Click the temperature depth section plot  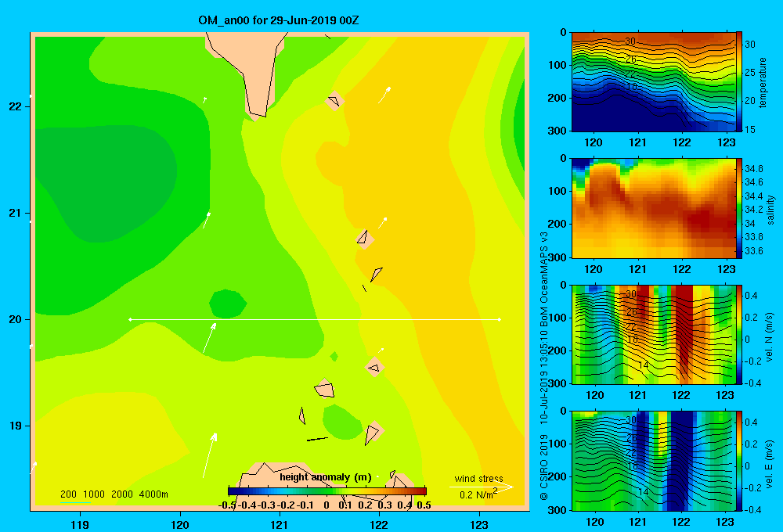coord(654,82)
